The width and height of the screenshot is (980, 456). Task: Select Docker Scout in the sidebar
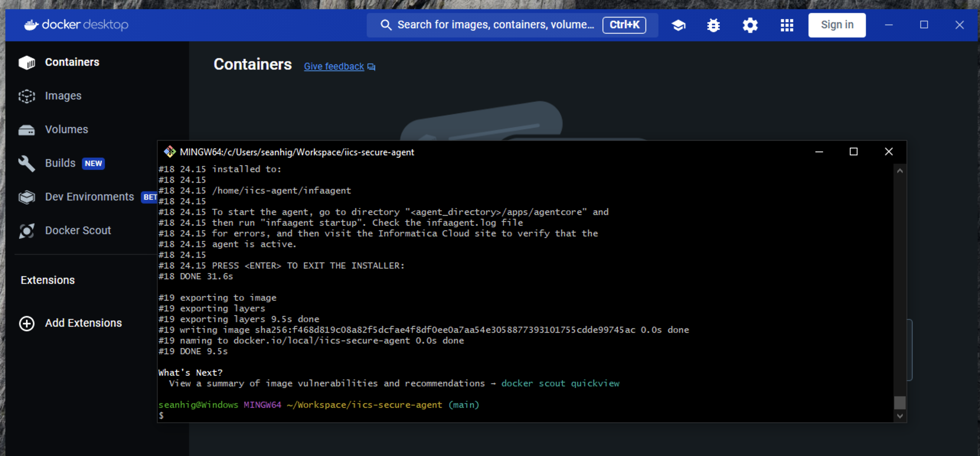click(x=78, y=230)
